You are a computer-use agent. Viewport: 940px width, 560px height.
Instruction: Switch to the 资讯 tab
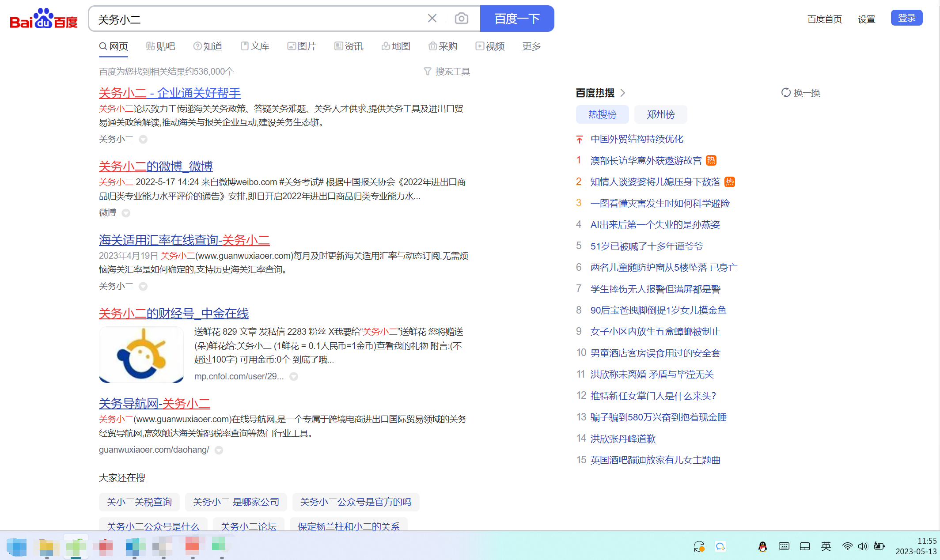(349, 46)
